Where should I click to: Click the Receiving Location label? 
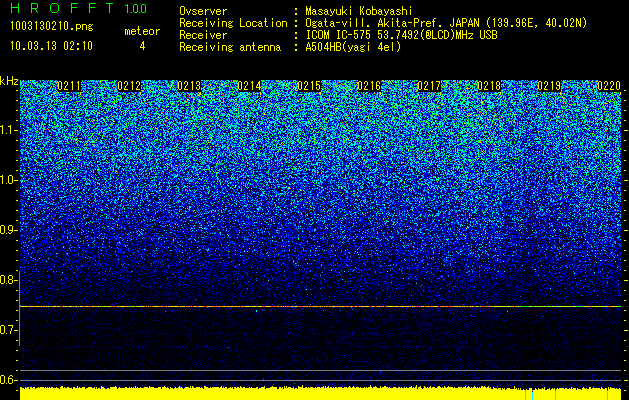tap(233, 23)
